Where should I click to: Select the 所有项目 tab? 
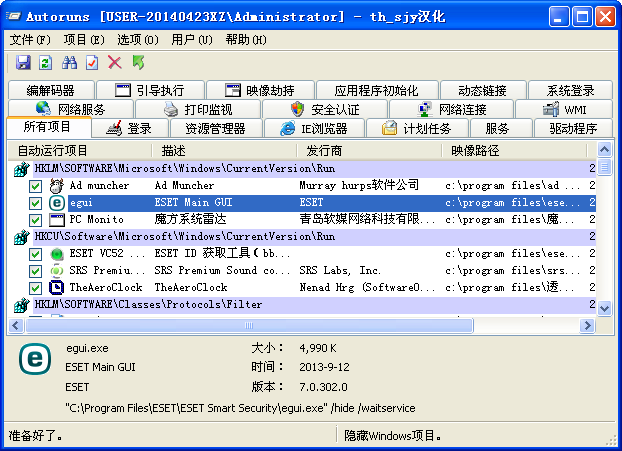(x=48, y=127)
